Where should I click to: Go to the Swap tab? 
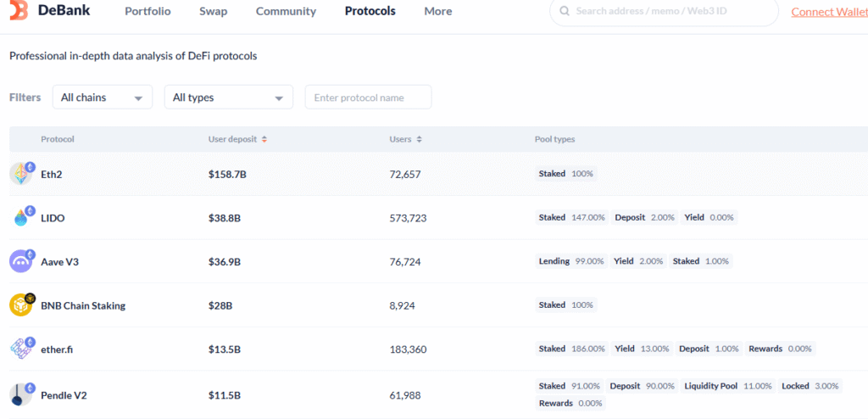pyautogui.click(x=213, y=11)
